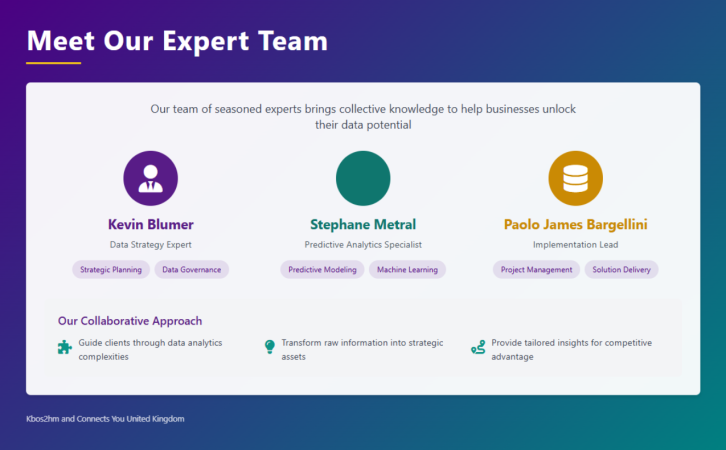
Task: Choose the Machine Learning tag
Action: click(x=407, y=269)
